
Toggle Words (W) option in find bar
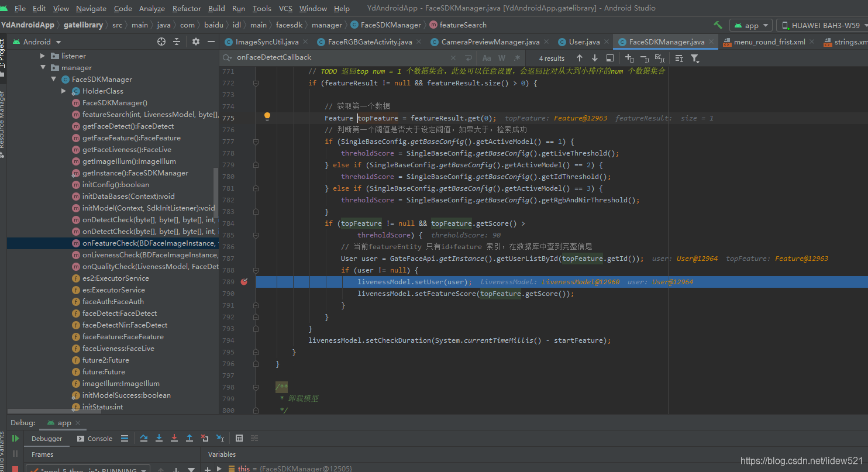click(502, 58)
